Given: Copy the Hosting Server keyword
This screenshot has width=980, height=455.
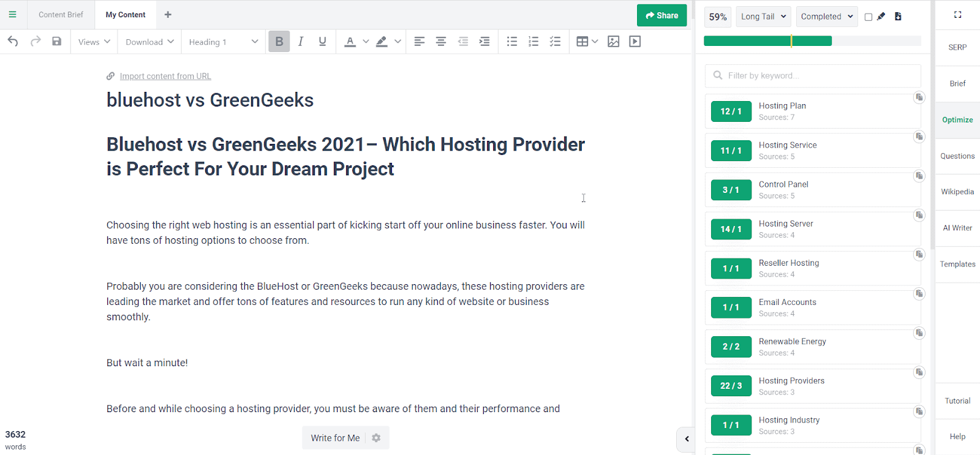Looking at the screenshot, I should (919, 215).
